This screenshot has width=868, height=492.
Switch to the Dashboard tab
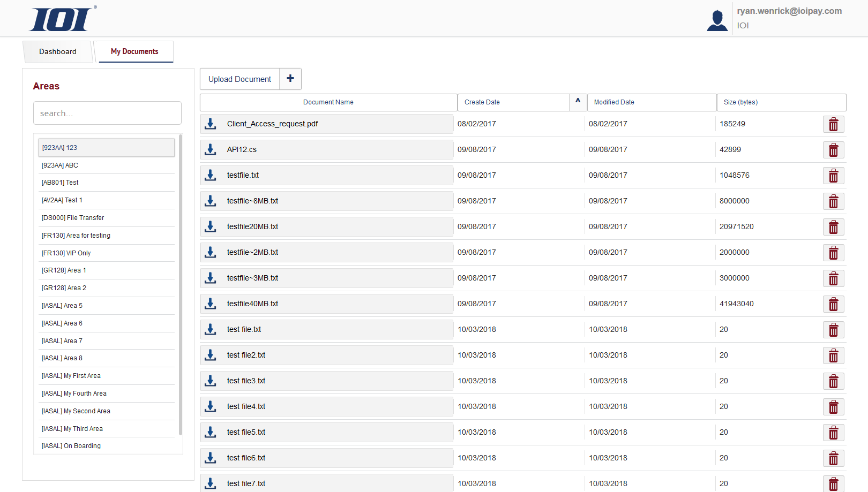coord(57,52)
